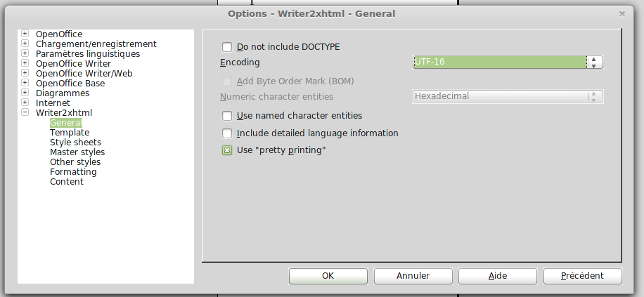Open help with Aide button
The image size is (644, 297).
498,276
